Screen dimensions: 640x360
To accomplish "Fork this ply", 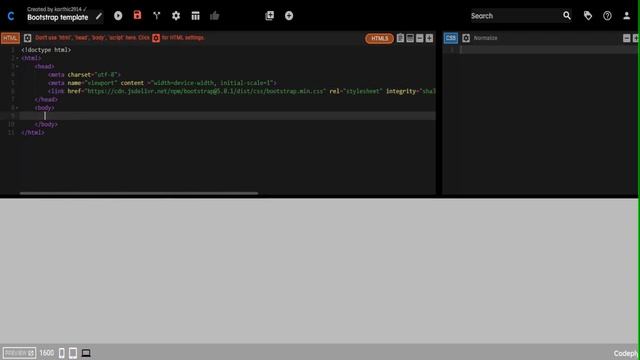I will [x=156, y=16].
